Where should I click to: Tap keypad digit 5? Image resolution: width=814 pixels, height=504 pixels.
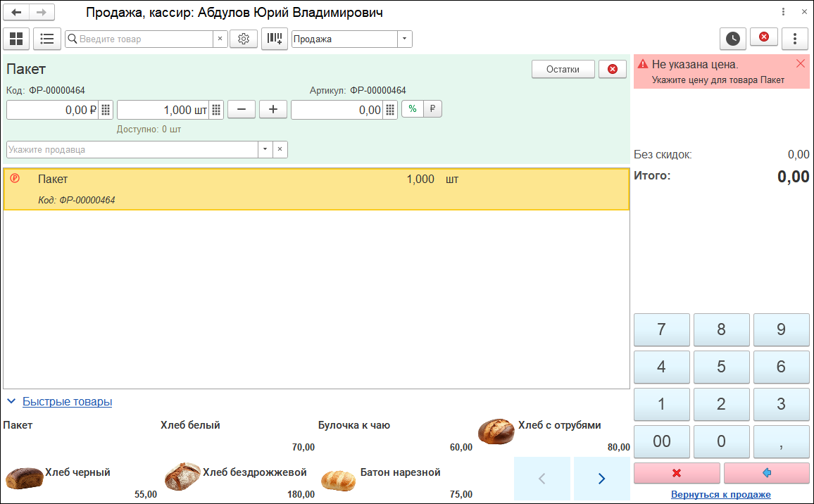pyautogui.click(x=721, y=367)
